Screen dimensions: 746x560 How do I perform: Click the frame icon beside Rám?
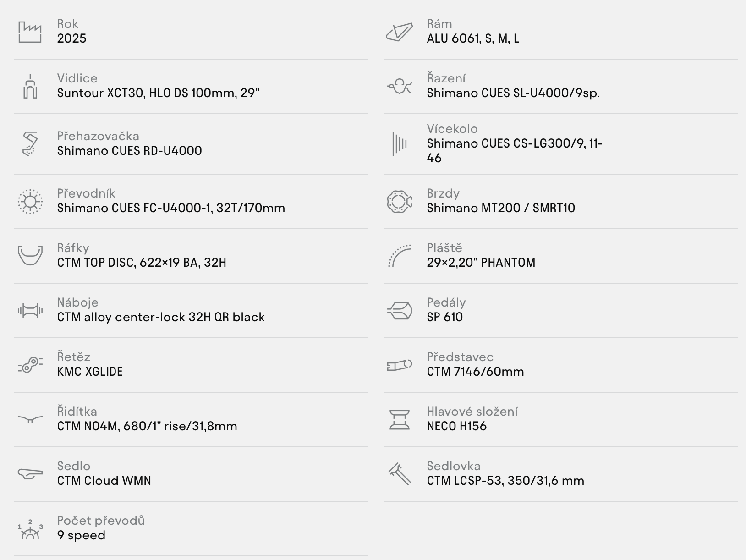click(x=400, y=32)
